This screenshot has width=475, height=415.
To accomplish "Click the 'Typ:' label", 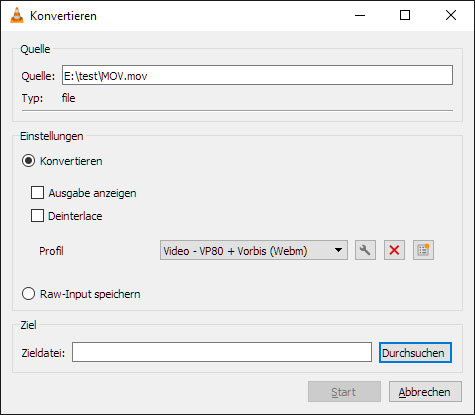I will tap(32, 98).
